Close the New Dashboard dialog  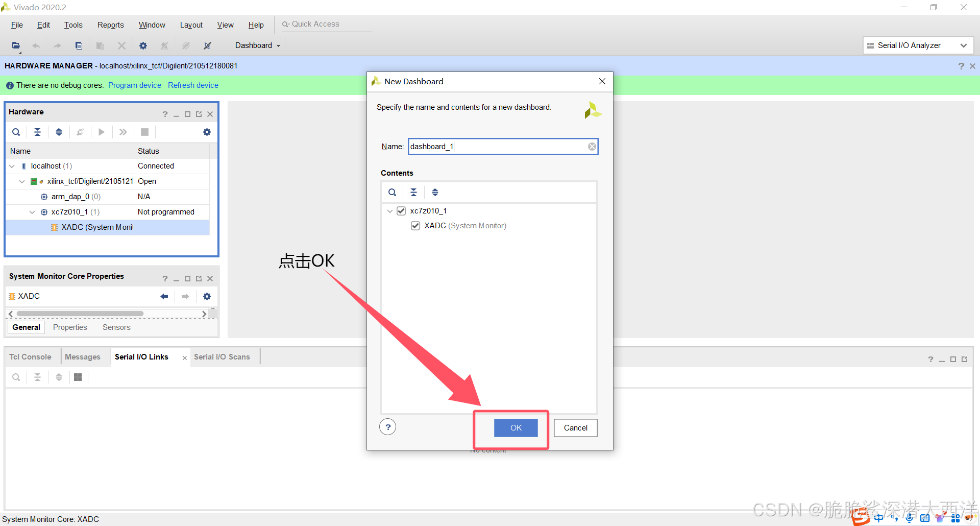point(602,81)
